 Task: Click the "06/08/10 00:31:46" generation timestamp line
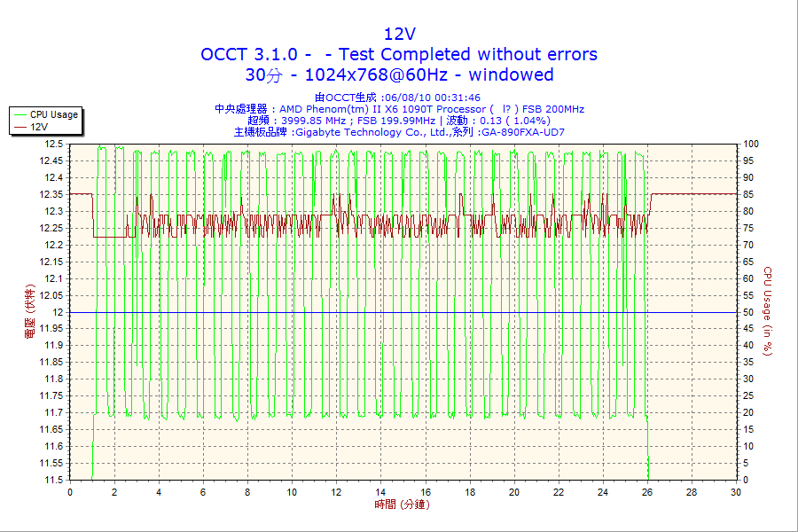tap(397, 98)
